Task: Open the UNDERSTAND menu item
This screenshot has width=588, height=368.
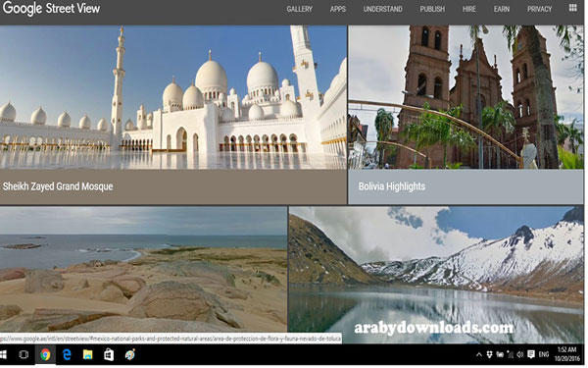Action: point(382,9)
